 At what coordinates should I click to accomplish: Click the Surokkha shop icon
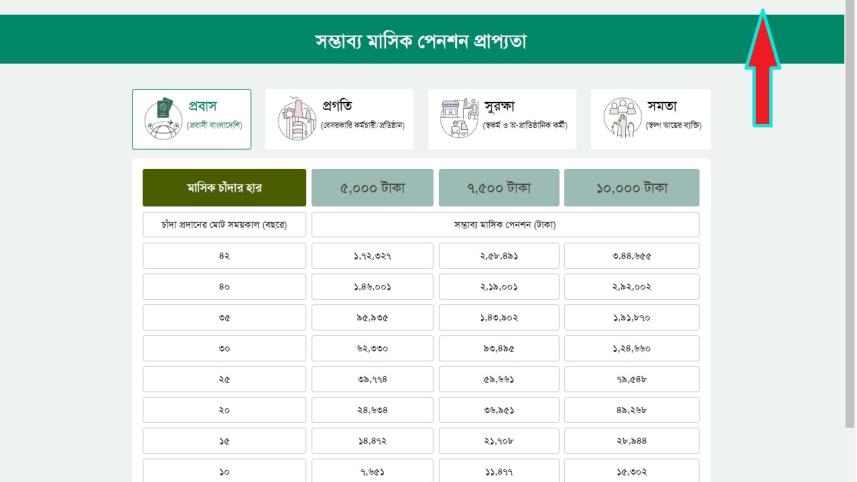coord(459,118)
